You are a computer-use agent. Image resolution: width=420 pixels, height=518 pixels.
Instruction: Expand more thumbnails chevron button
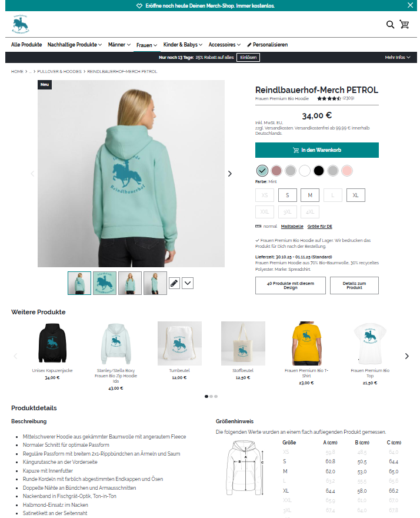[188, 283]
